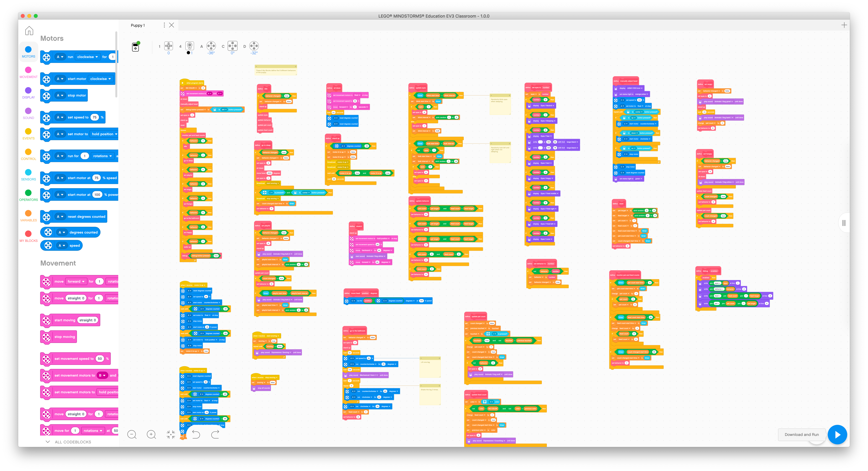This screenshot has height=471, width=868.
Task: Click the 75 speed value field
Action: [x=95, y=117]
